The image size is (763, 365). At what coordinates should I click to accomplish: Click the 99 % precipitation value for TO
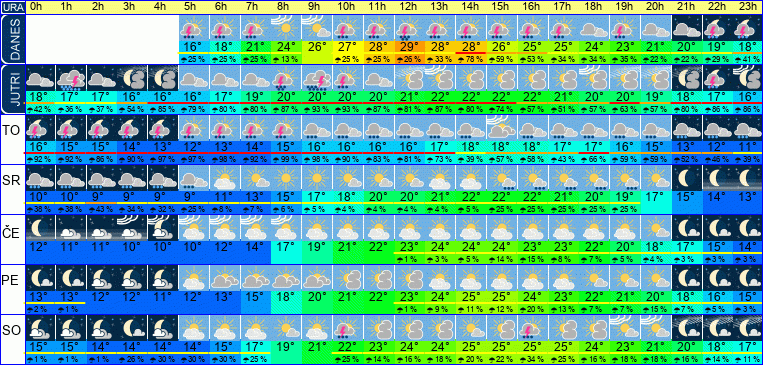coord(286,159)
